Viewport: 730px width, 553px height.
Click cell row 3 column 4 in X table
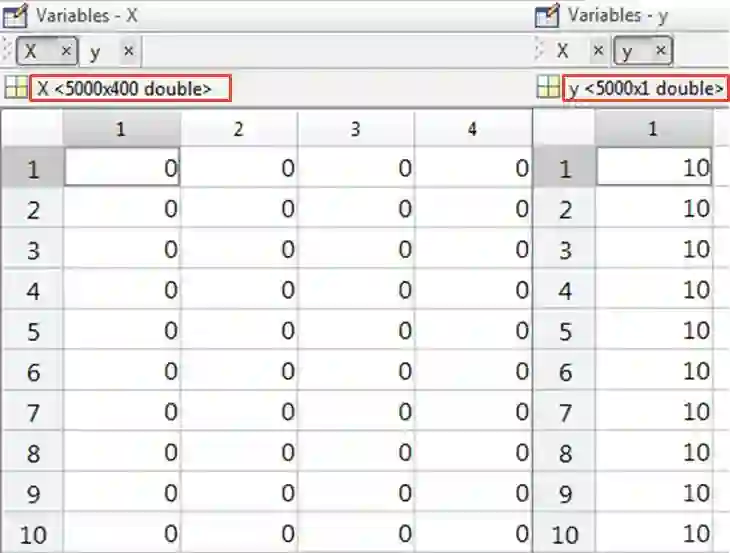click(473, 249)
